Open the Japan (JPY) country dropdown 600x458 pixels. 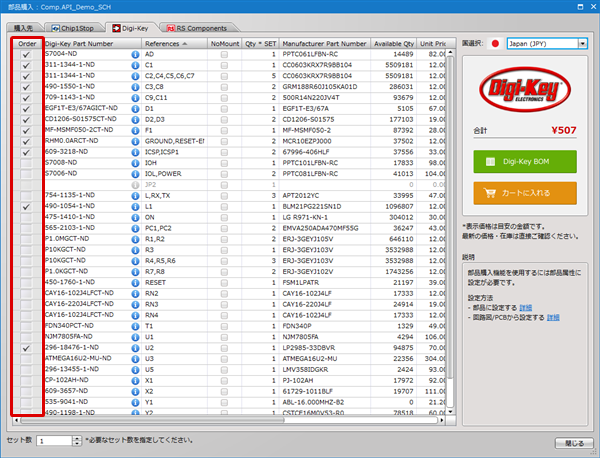pyautogui.click(x=582, y=44)
